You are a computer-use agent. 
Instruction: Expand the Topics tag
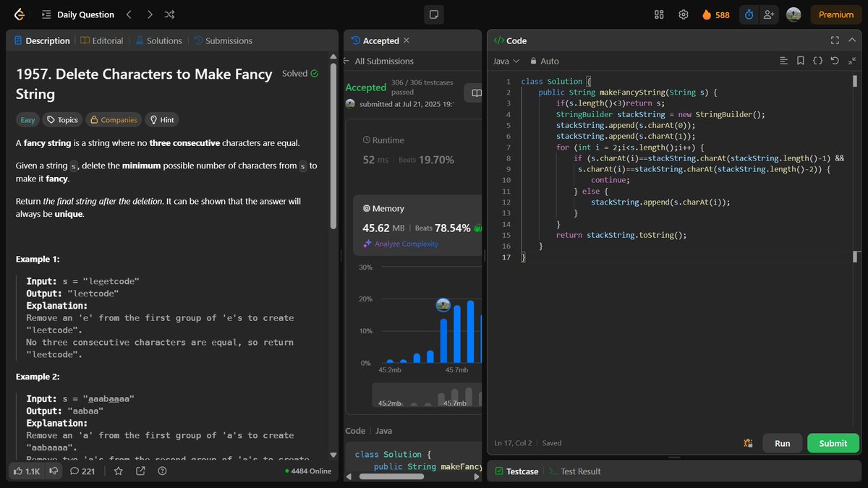click(62, 120)
